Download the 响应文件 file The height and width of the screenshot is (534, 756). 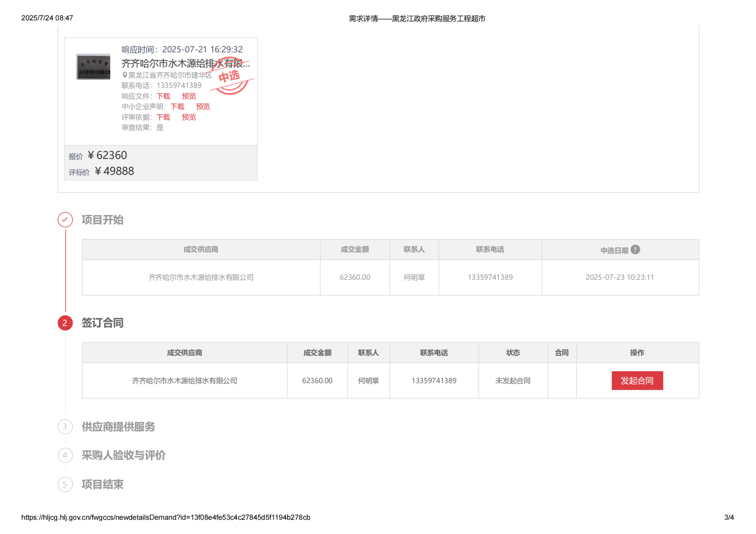click(163, 96)
